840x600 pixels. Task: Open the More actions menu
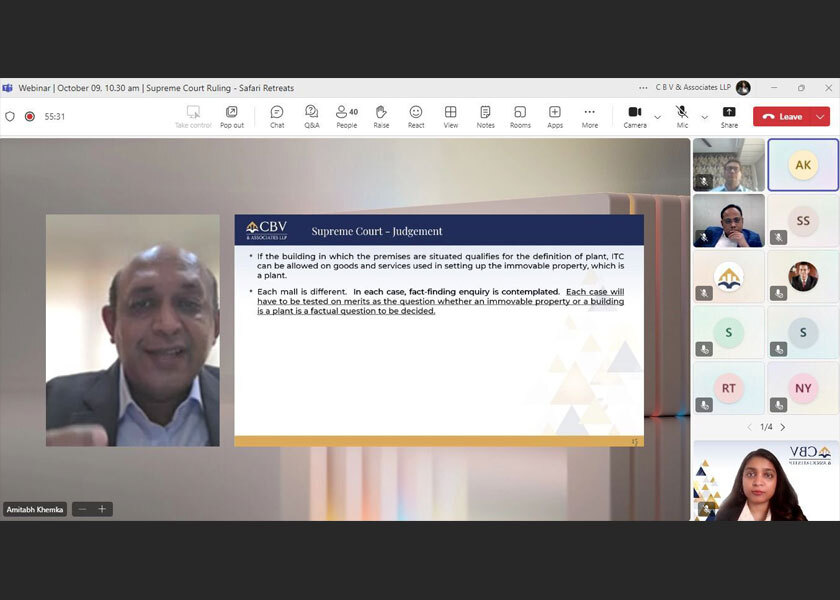pyautogui.click(x=590, y=116)
